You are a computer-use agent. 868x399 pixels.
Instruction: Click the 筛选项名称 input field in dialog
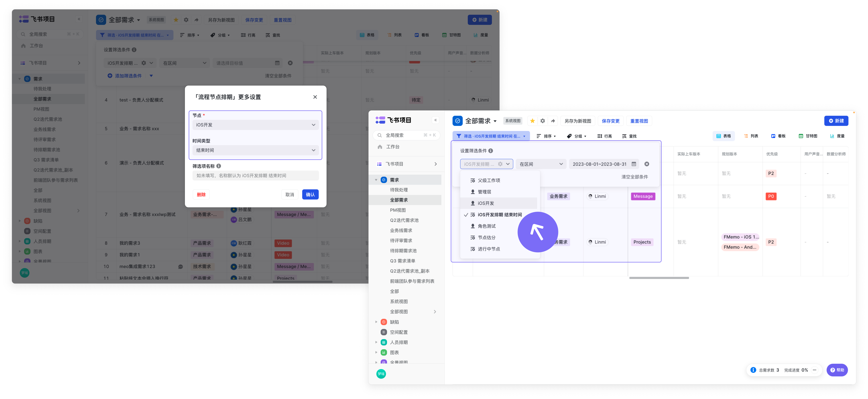pyautogui.click(x=255, y=175)
